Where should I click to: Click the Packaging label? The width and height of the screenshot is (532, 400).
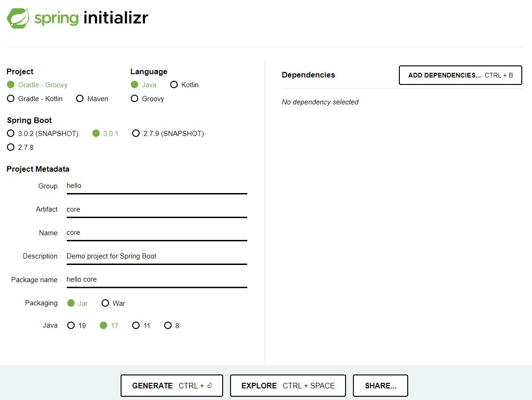(x=41, y=303)
